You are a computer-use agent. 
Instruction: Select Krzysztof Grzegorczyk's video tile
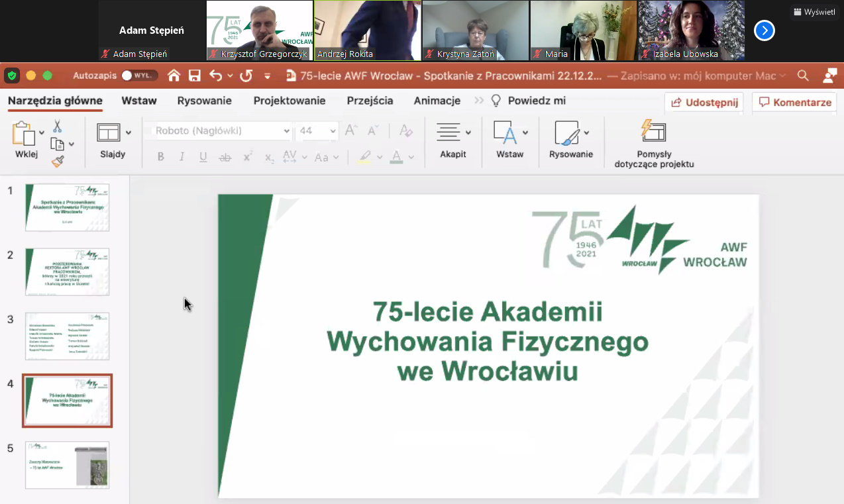click(259, 30)
